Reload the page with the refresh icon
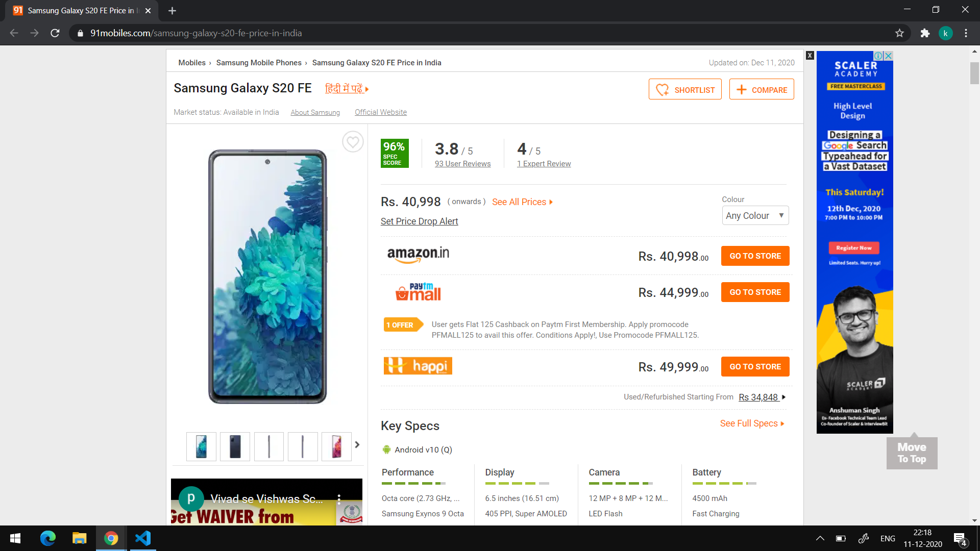This screenshot has width=980, height=551. pos(55,33)
